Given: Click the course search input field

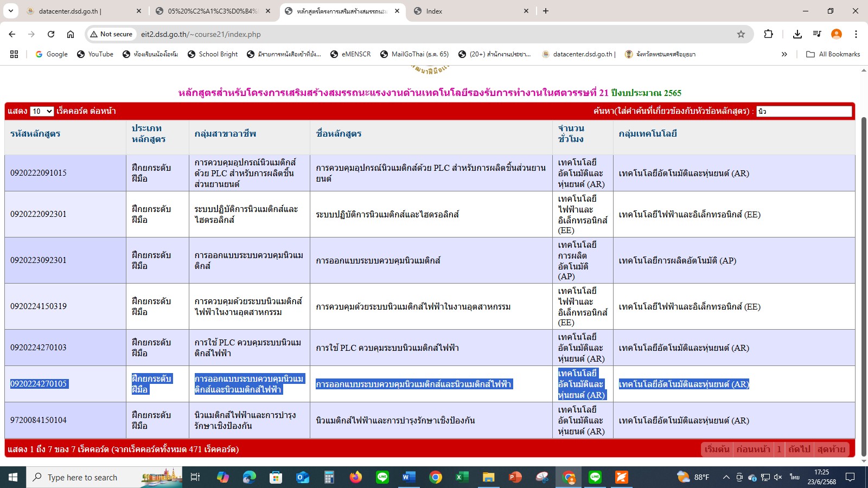Looking at the screenshot, I should coord(804,111).
